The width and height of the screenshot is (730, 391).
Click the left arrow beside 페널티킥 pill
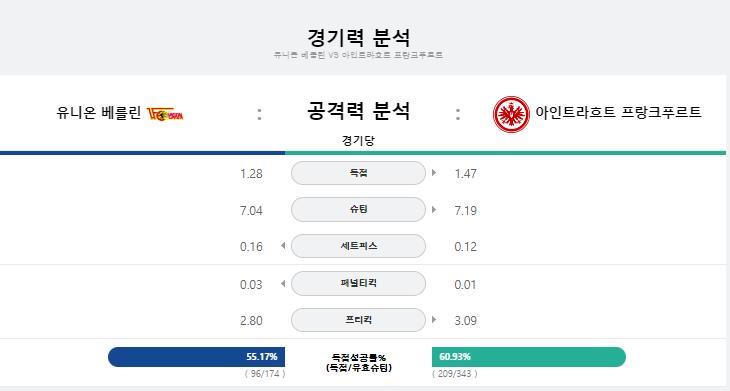[283, 283]
